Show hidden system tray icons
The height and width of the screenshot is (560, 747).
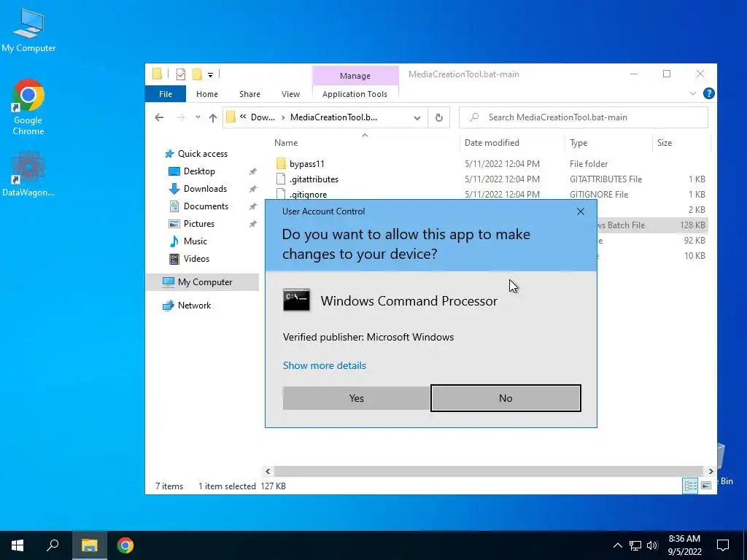(617, 545)
